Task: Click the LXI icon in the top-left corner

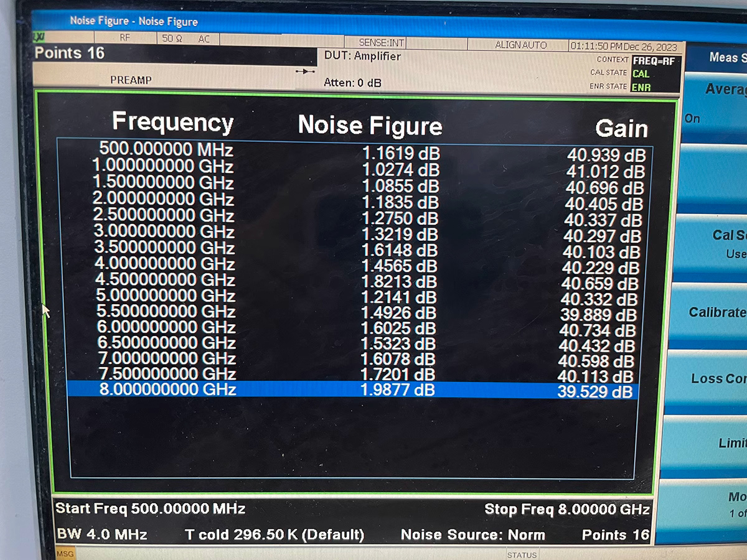Action: pos(39,38)
